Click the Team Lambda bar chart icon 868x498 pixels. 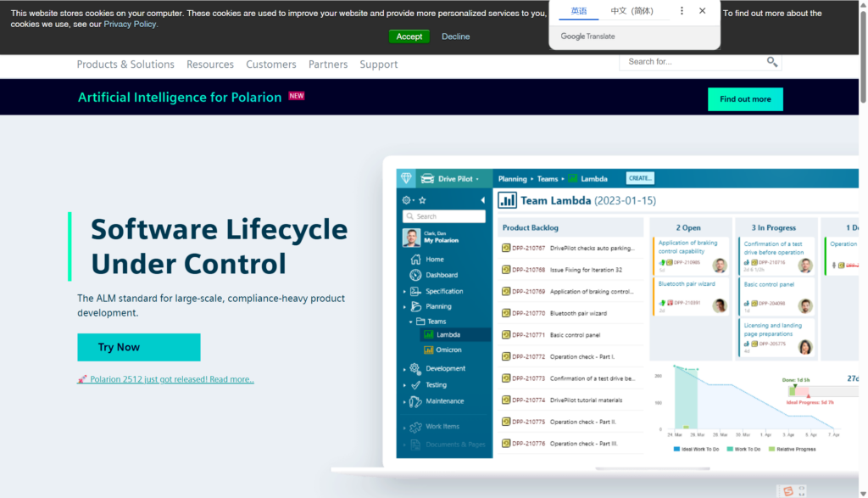coord(507,201)
